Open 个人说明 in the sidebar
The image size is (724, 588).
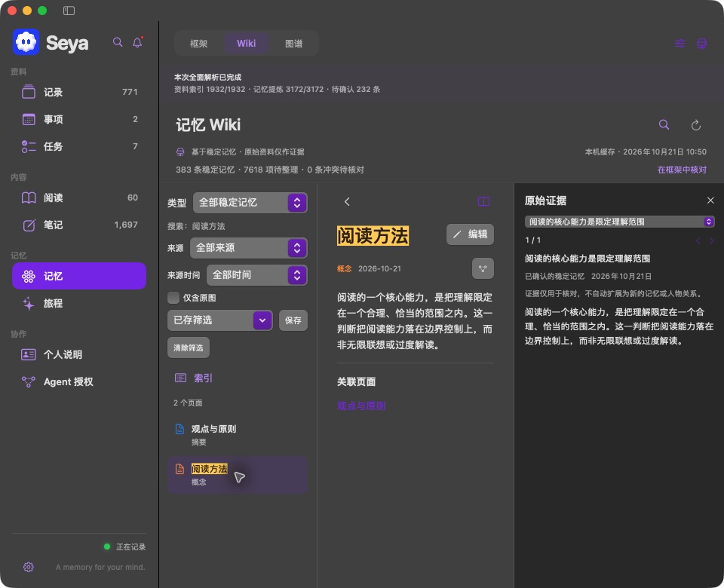[79, 354]
